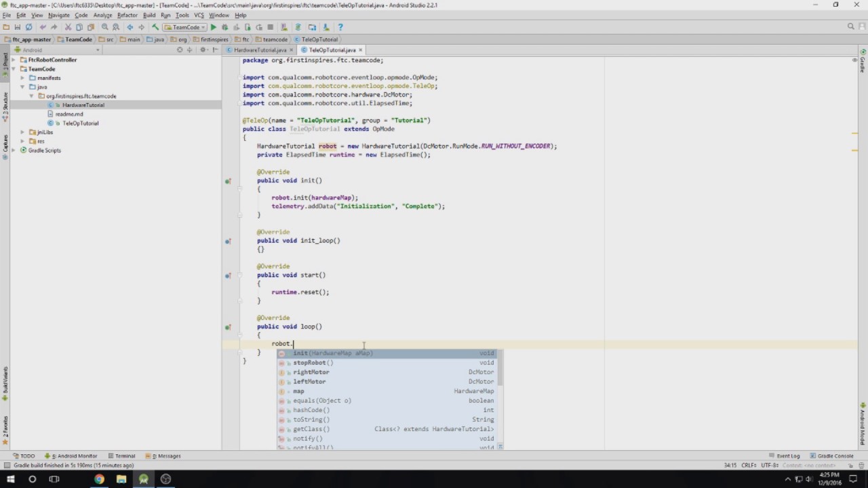
Task: Expand the Gradle Scripts tree node
Action: [14, 150]
